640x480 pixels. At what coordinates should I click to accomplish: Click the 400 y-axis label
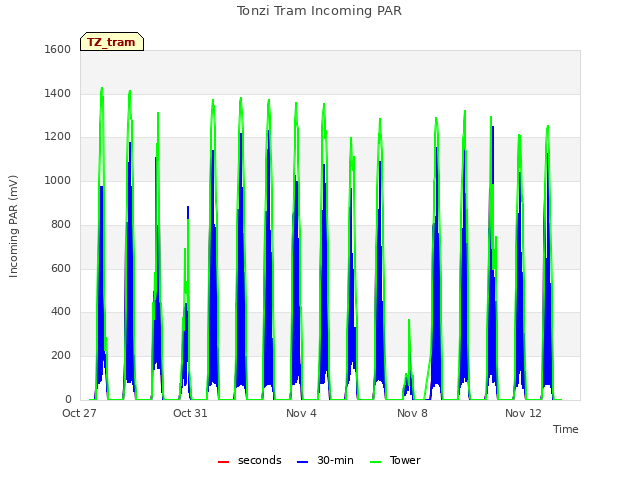pos(61,312)
